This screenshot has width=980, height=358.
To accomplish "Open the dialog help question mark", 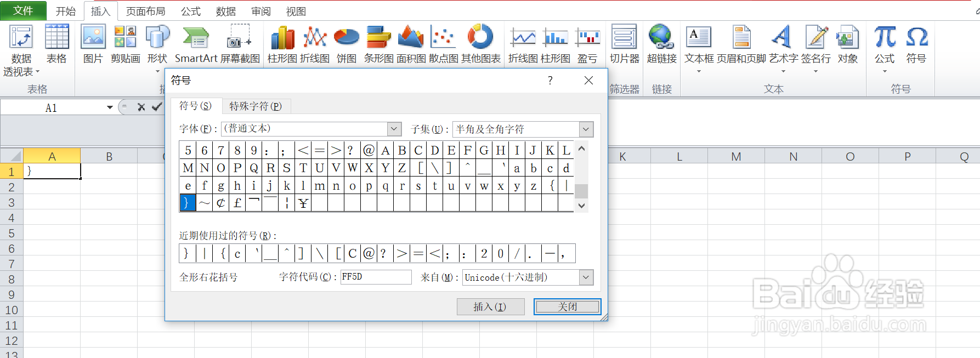I will [550, 81].
